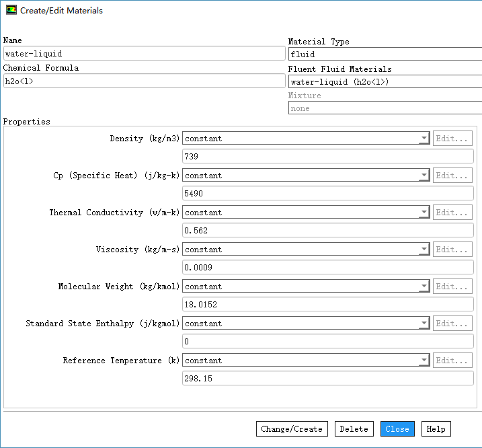This screenshot has width=482, height=448.
Task: Click the Name field containing water-liquid
Action: click(x=144, y=54)
